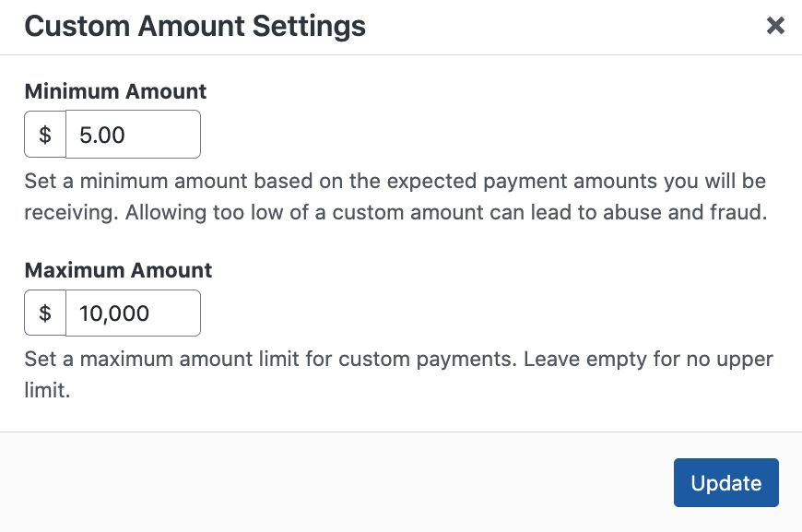The image size is (802, 532).
Task: Click the Minimum Amount label
Action: coord(115,91)
